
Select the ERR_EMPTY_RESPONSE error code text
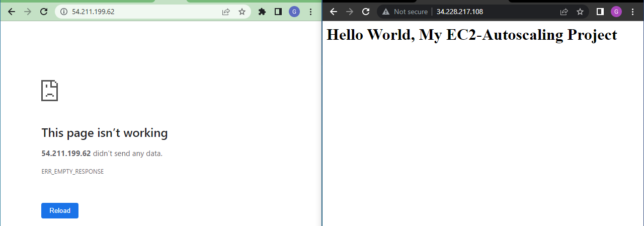tap(72, 172)
